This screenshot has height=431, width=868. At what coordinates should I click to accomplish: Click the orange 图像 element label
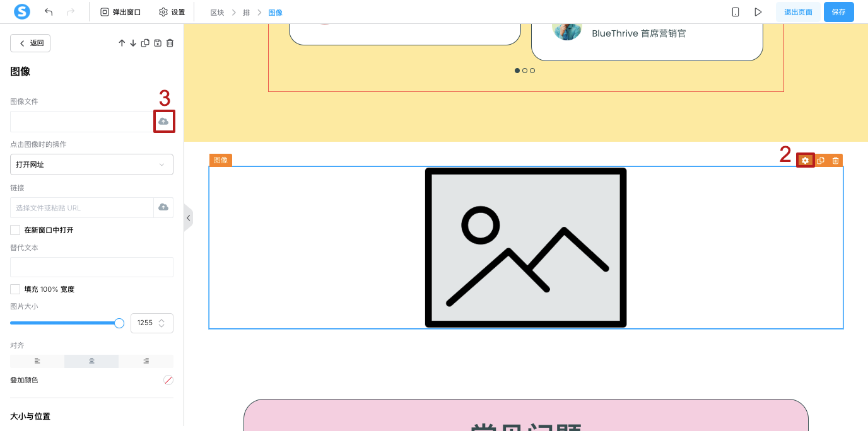pyautogui.click(x=221, y=160)
